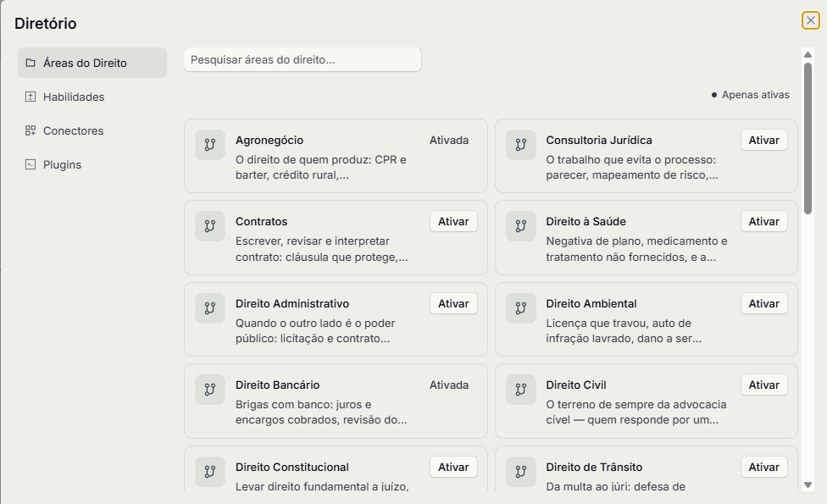Click the Plugins terminal icon
The height and width of the screenshot is (504, 827).
tap(31, 164)
